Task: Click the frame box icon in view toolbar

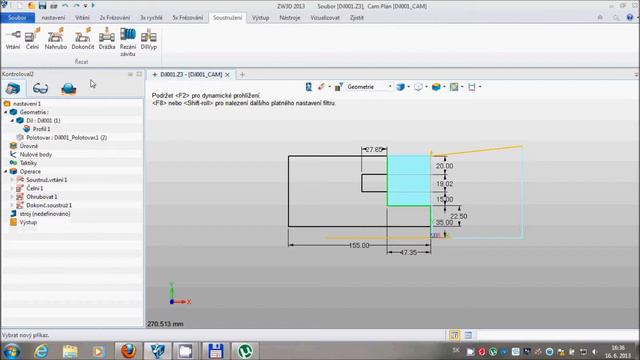Action: pos(472,87)
